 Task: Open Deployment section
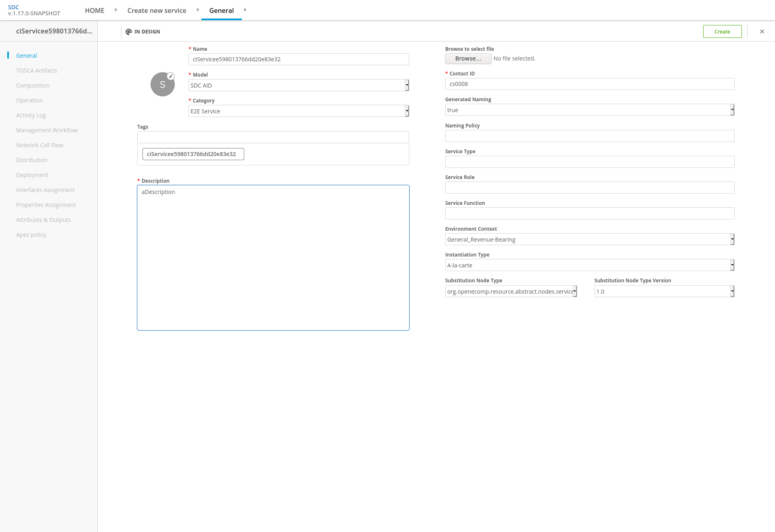point(32,175)
